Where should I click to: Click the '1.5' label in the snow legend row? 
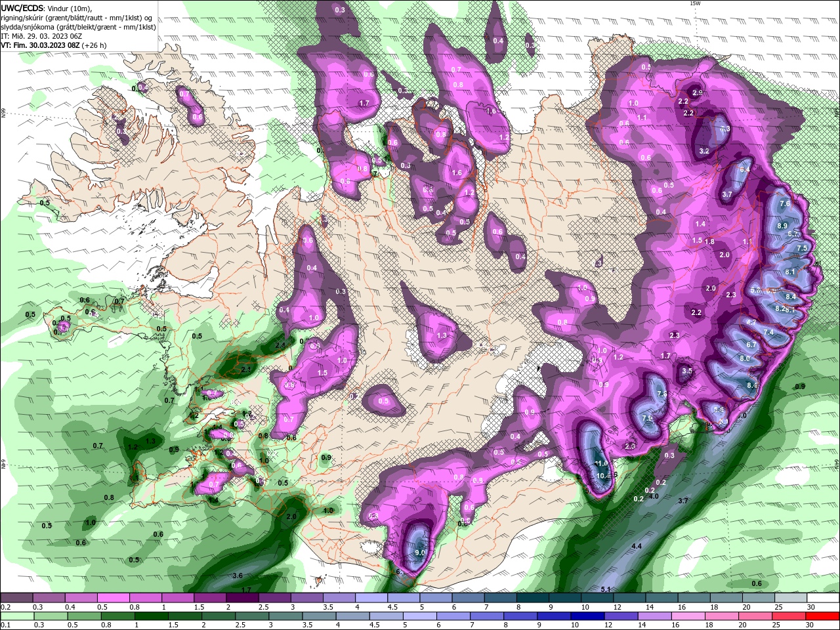[199, 607]
